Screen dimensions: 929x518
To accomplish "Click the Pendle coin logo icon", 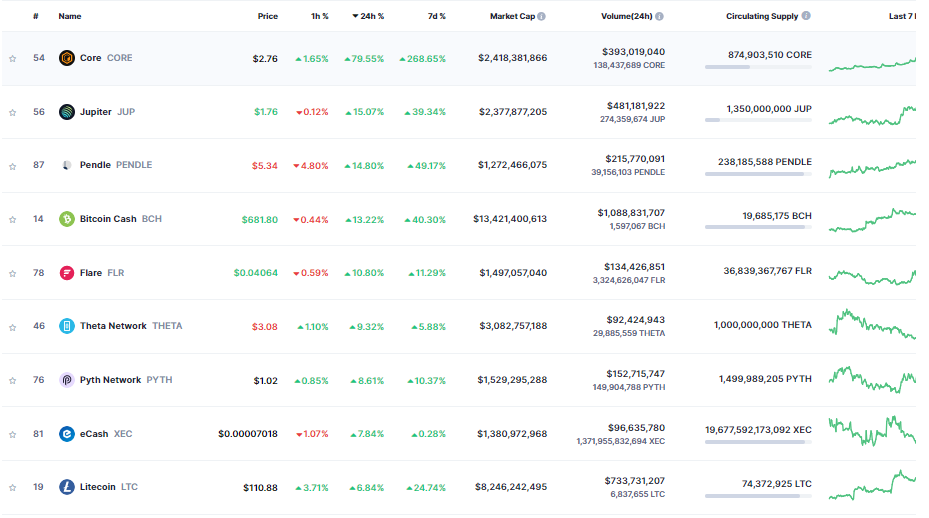I will [67, 165].
